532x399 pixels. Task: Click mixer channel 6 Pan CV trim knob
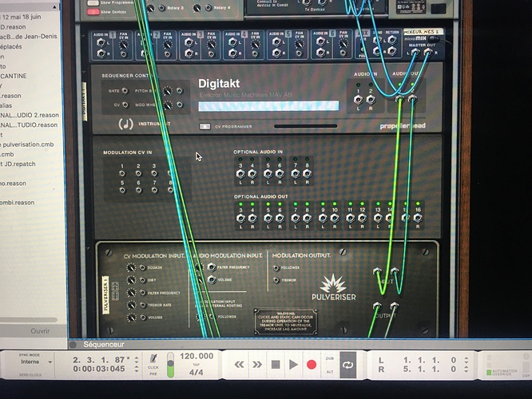click(343, 44)
